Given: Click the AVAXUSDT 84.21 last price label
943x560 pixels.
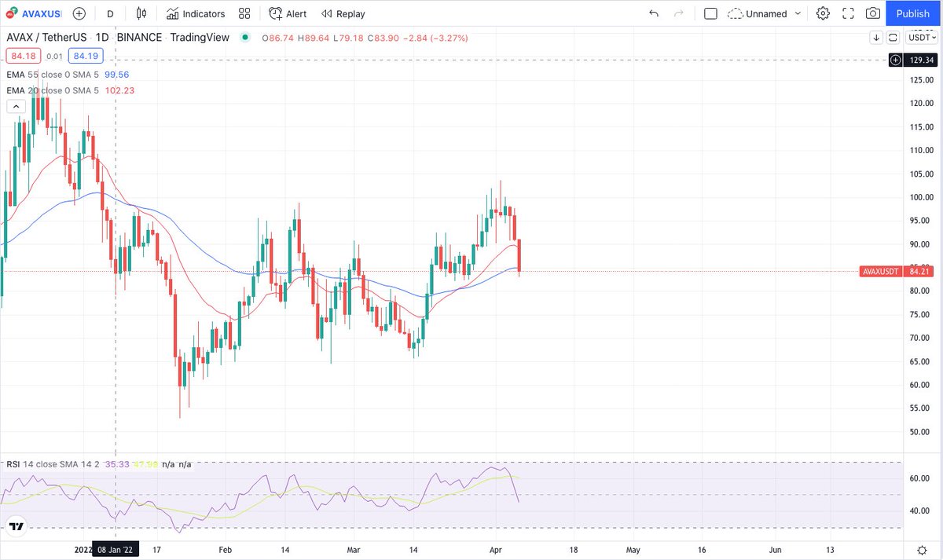Looking at the screenshot, I should coord(898,272).
